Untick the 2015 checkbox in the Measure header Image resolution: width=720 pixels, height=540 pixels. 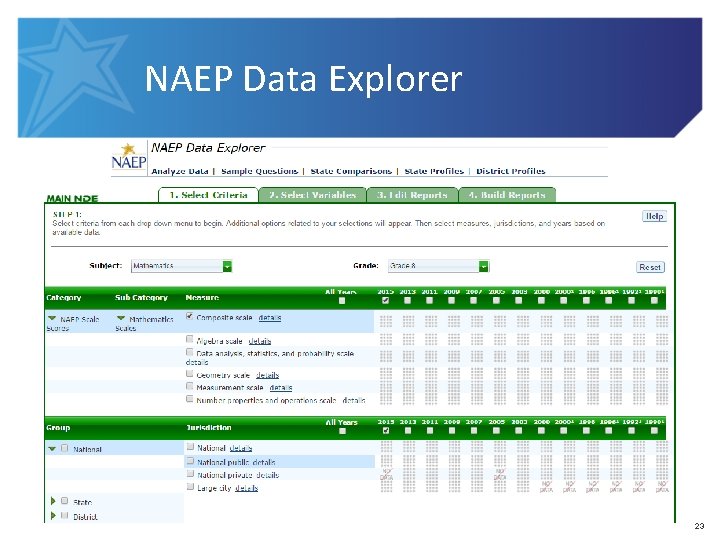click(x=386, y=300)
